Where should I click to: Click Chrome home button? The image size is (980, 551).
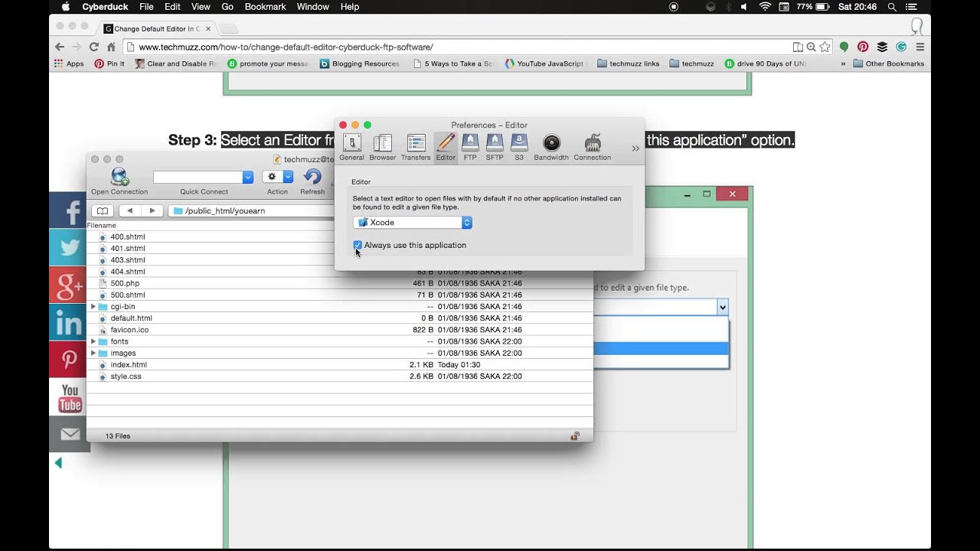pyautogui.click(x=111, y=47)
